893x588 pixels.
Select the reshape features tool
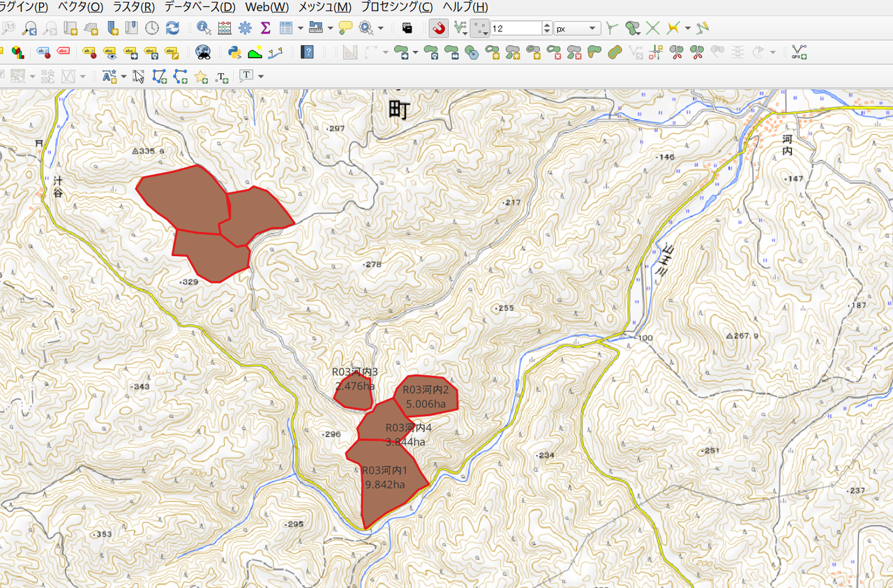coord(594,52)
